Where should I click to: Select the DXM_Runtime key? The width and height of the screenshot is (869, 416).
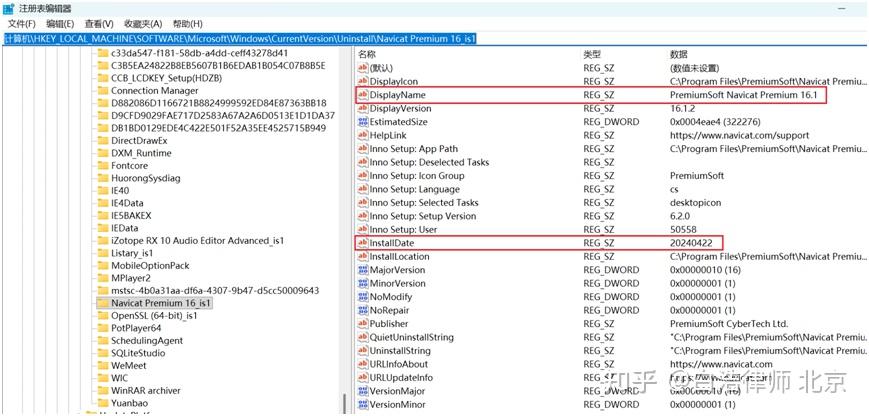click(x=141, y=153)
